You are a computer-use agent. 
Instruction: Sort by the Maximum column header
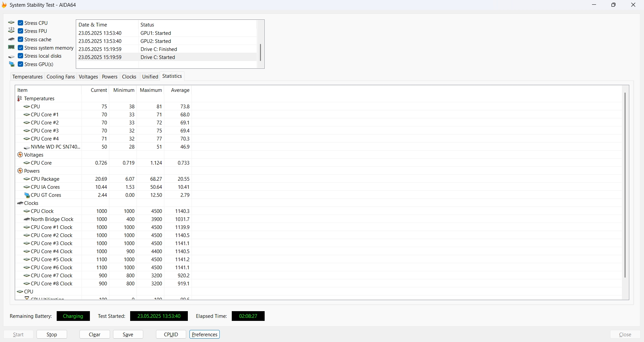point(151,90)
